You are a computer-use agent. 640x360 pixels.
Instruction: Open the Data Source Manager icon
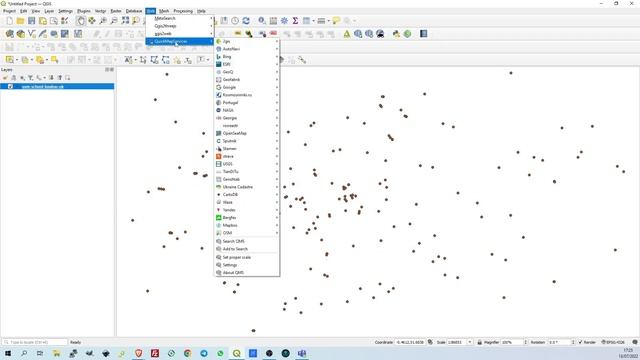point(9,34)
